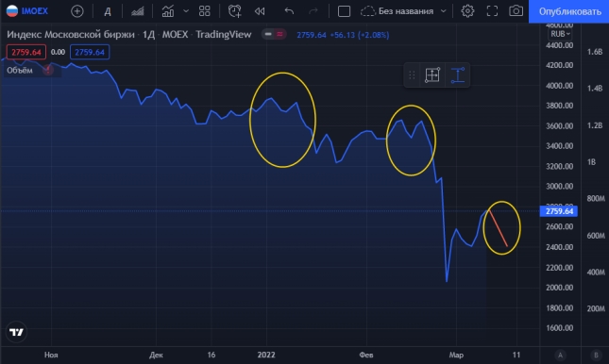Redo the last chart action

(x=313, y=11)
